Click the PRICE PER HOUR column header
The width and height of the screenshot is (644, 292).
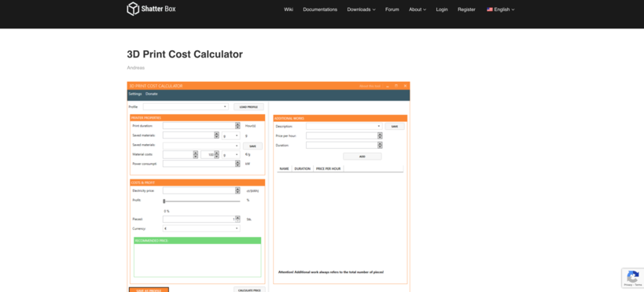(x=328, y=168)
